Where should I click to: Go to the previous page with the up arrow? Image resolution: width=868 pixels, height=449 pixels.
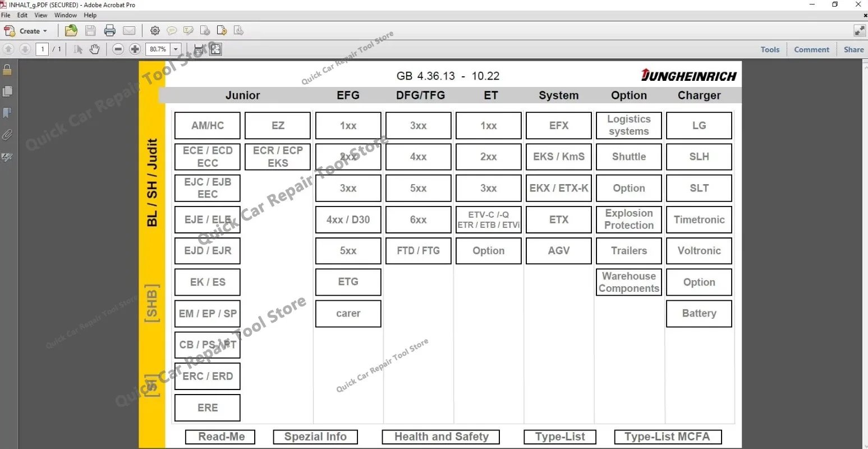[8, 49]
